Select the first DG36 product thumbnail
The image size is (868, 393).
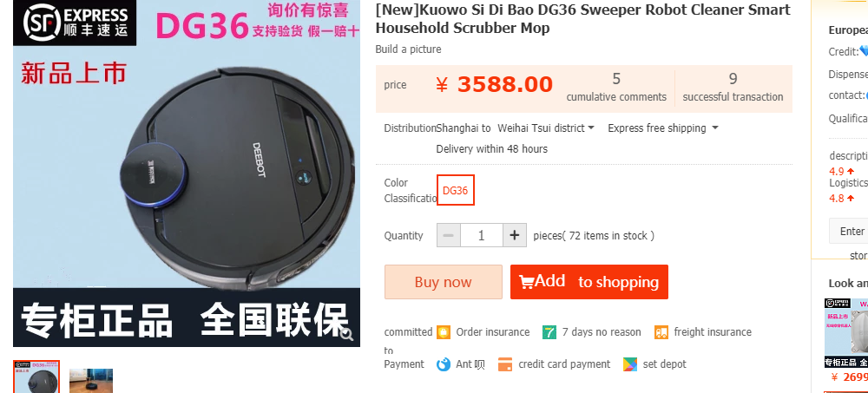coord(36,377)
